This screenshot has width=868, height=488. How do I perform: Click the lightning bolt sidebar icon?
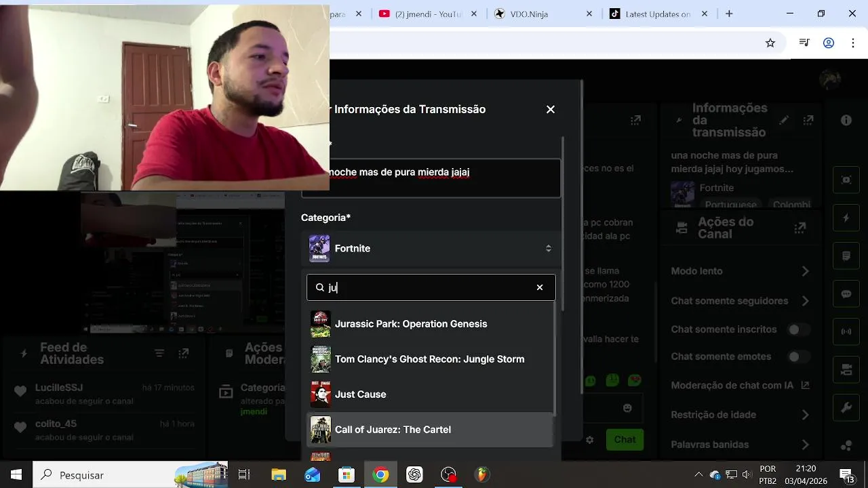(846, 218)
